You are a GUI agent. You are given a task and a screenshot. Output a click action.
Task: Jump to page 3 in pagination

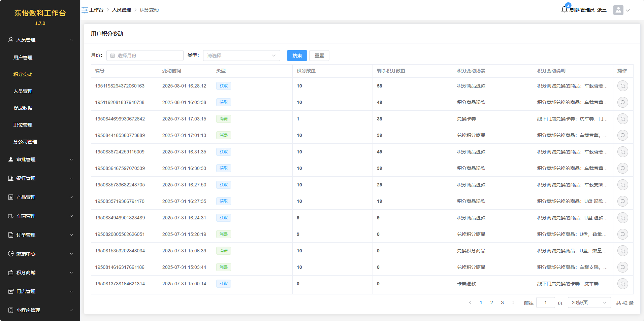[502, 302]
